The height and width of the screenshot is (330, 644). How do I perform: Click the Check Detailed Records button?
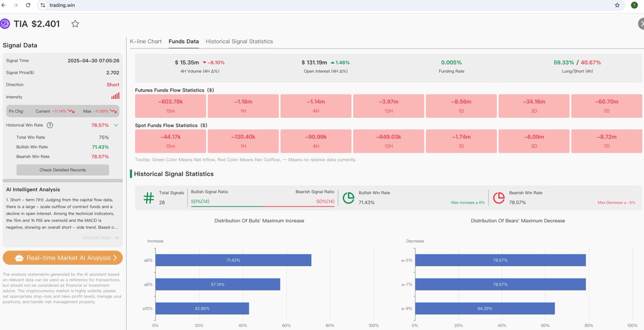[63, 170]
